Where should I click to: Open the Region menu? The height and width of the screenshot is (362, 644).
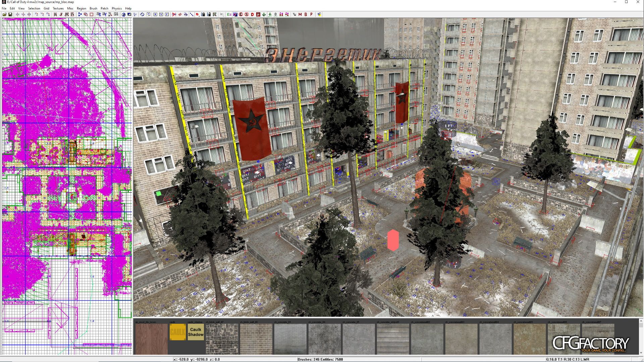point(82,8)
